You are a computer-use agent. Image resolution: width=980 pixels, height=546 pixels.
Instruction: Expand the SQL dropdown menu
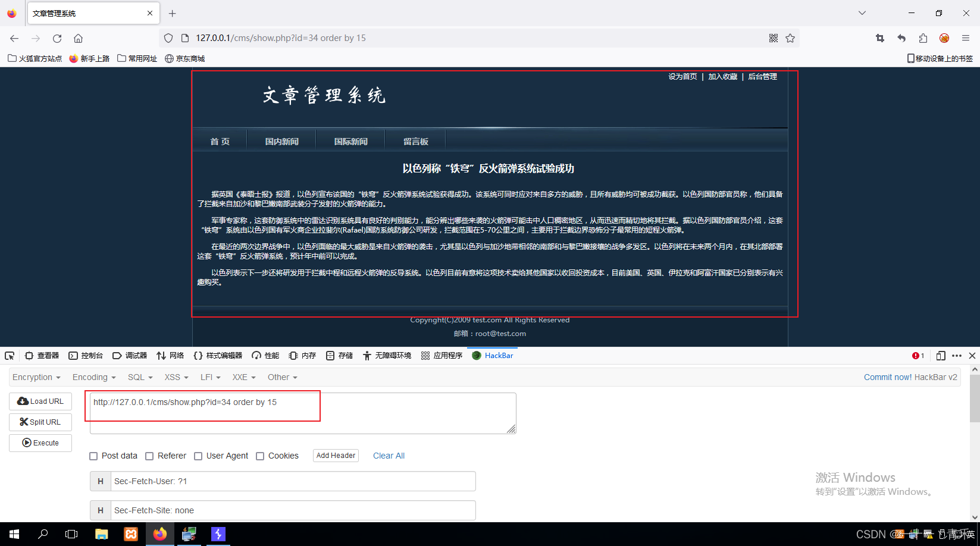[x=140, y=377]
